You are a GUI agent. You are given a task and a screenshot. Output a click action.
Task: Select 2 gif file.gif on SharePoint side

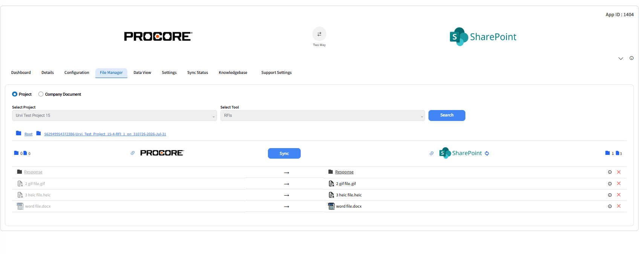click(346, 184)
